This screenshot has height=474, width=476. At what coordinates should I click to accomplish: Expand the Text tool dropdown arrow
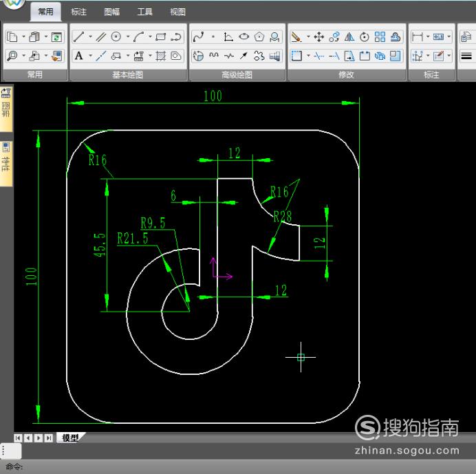(91, 56)
